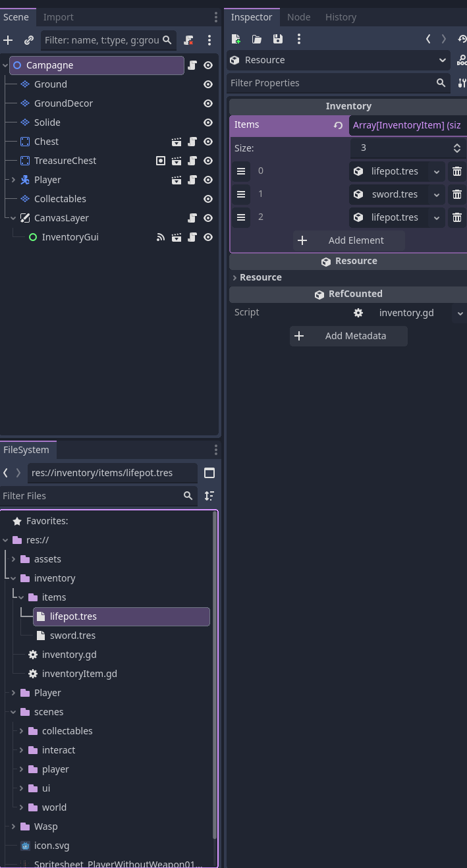Hide the Ground node with eye icon
The image size is (467, 868).
pos(208,84)
